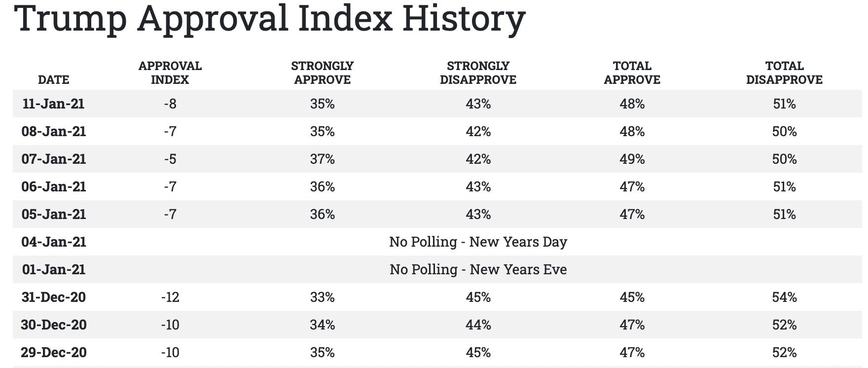This screenshot has height=368, width=868.
Task: Click No Polling - New Years Eve text
Action: pos(478,269)
